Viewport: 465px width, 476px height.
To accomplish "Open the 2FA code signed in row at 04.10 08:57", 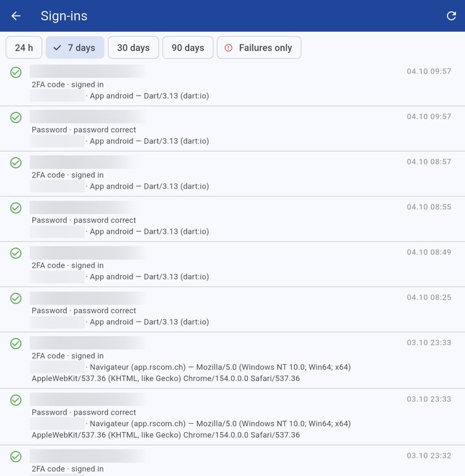I will [x=232, y=174].
